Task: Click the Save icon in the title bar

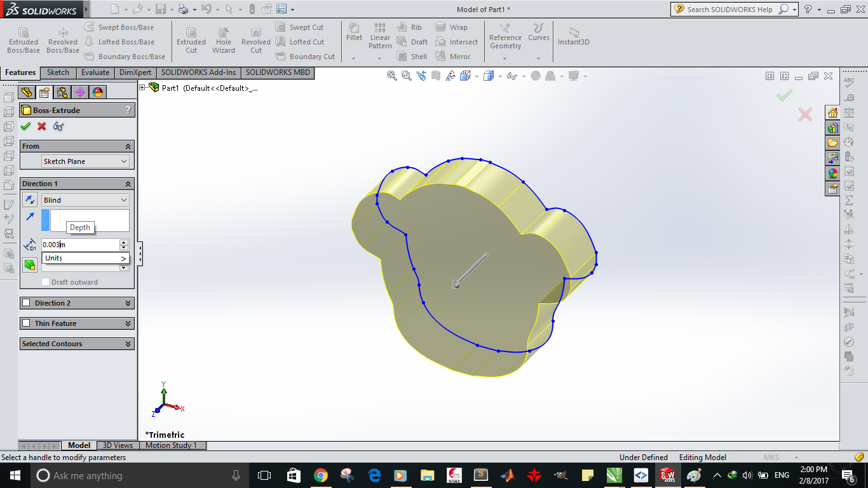Action: click(161, 10)
